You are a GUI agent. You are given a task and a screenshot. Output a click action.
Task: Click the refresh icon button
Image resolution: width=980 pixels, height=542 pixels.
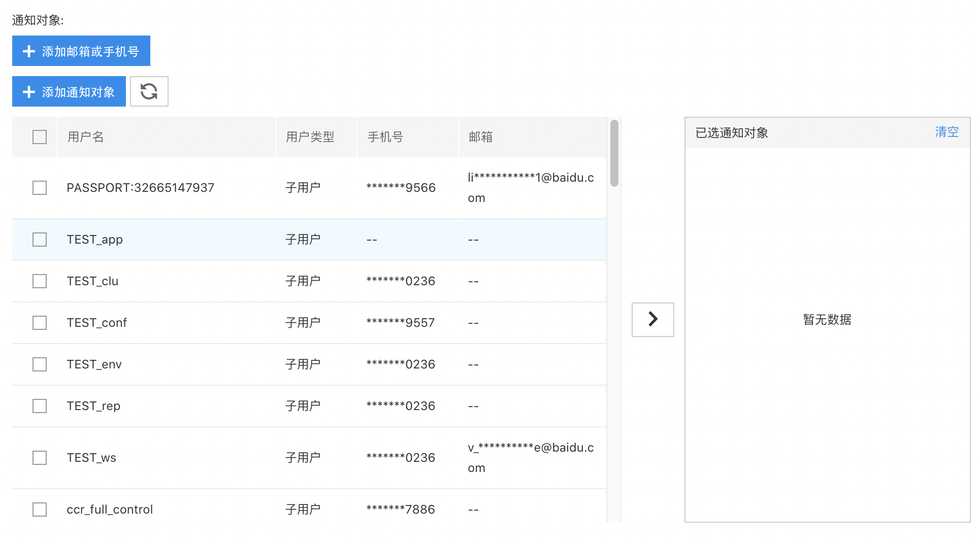[149, 91]
